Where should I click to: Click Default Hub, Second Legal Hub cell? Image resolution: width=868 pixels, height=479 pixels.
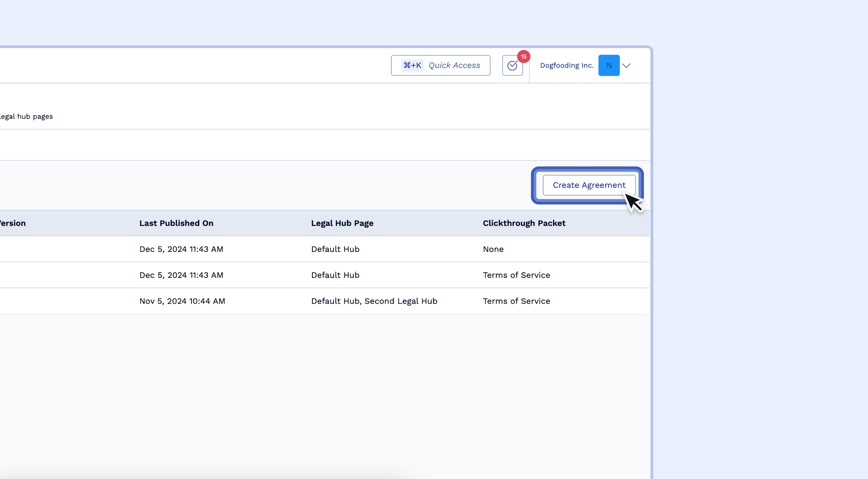(374, 301)
